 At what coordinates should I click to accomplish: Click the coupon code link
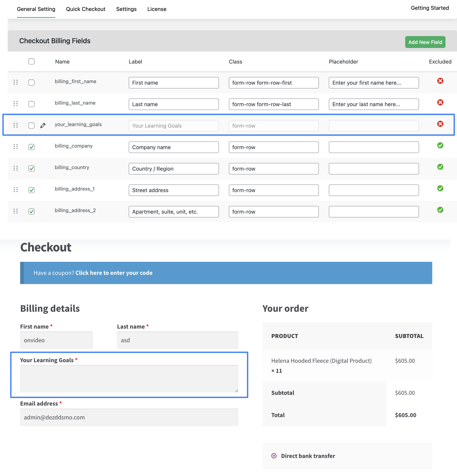[x=114, y=273]
